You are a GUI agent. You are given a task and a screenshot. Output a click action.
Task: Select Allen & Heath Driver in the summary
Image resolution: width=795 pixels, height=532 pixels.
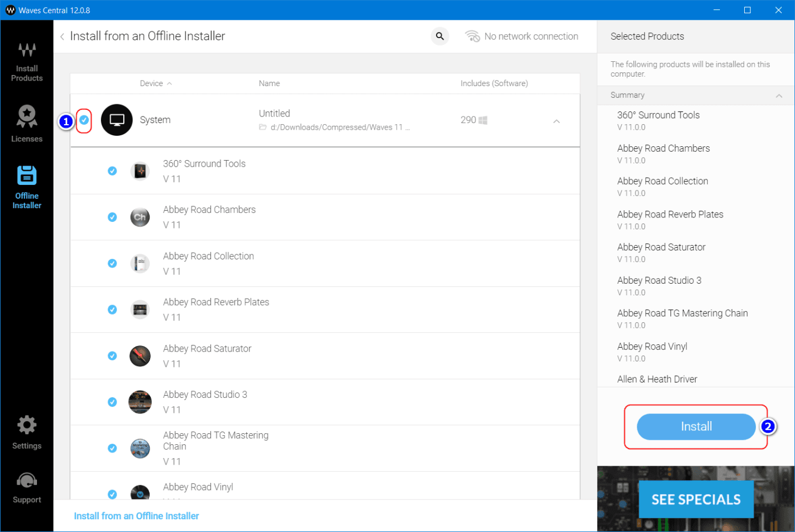tap(657, 379)
